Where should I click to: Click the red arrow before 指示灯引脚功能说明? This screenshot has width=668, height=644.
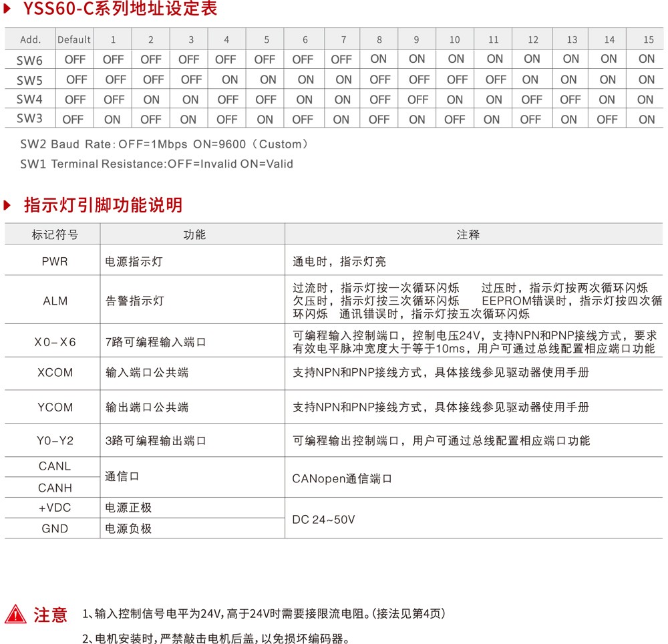[9, 204]
